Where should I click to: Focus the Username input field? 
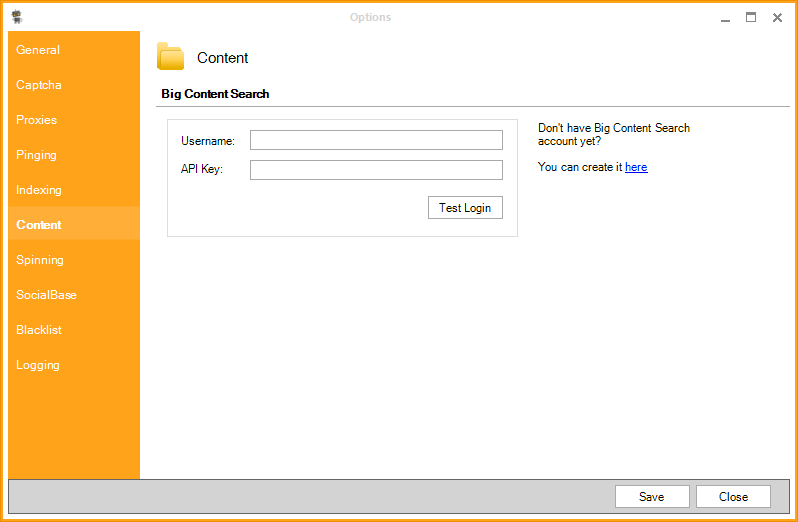point(376,140)
